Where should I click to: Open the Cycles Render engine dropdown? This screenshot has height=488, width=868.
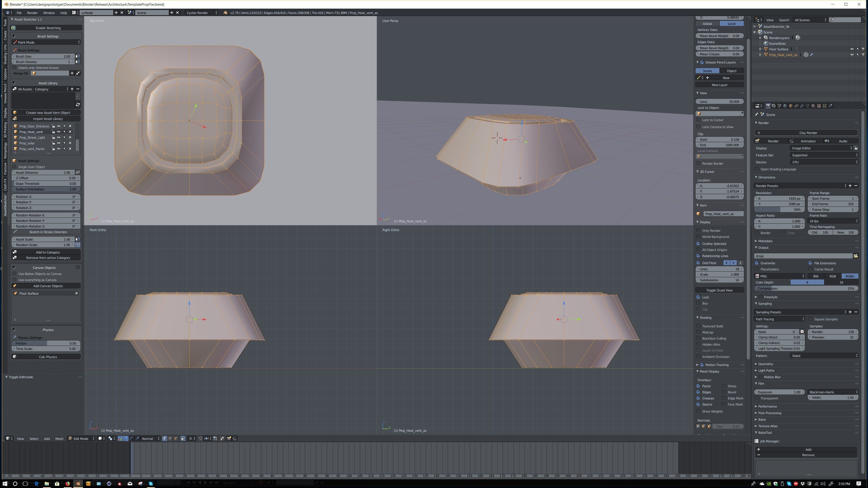(x=201, y=13)
